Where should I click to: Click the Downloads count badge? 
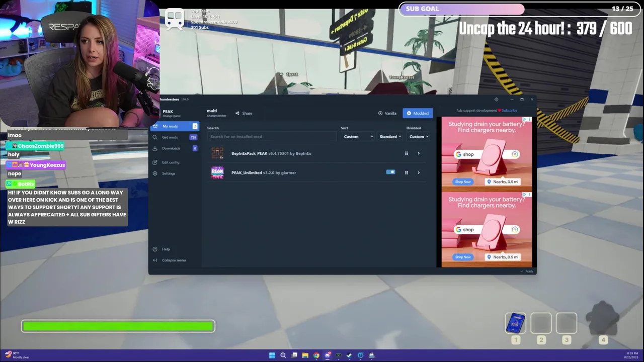195,148
